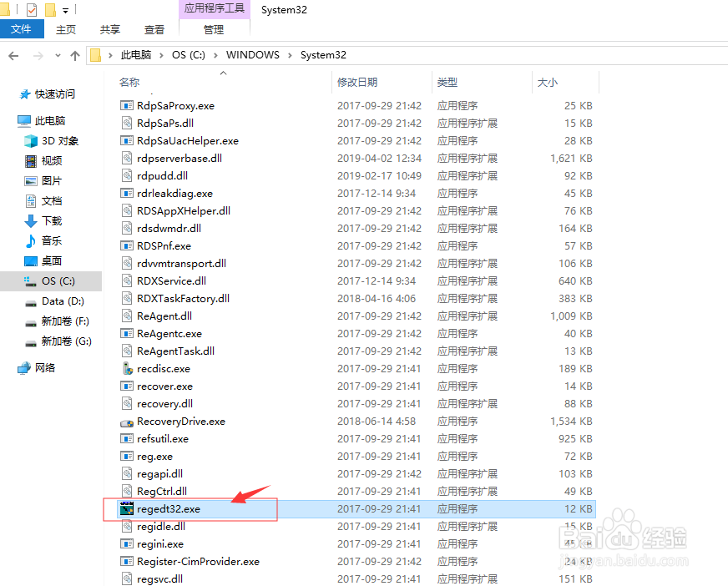This screenshot has height=586, width=728.
Task: Select file name RDXTaskFactory.dll
Action: coord(183,299)
